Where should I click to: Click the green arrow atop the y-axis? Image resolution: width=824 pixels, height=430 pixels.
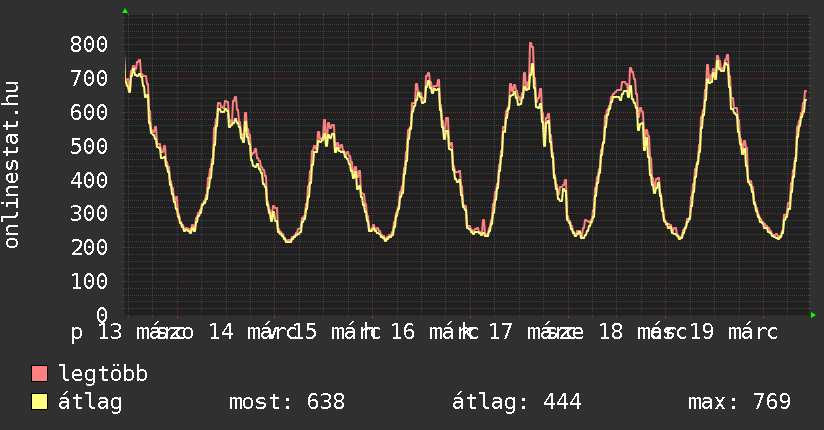coord(125,11)
